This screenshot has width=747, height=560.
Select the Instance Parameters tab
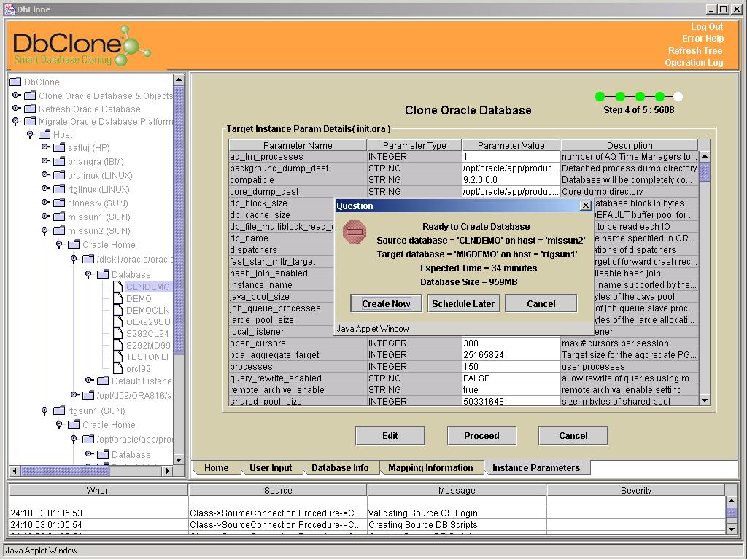(536, 467)
